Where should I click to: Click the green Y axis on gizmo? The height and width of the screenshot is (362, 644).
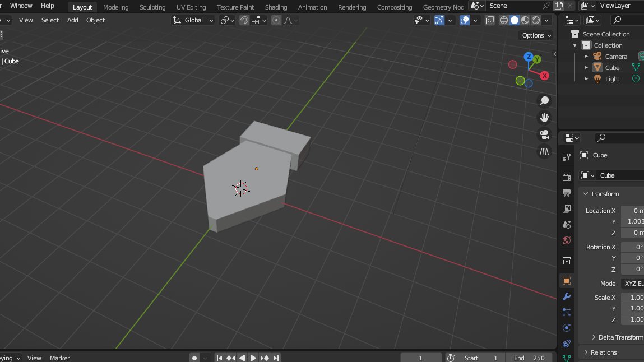(537, 59)
